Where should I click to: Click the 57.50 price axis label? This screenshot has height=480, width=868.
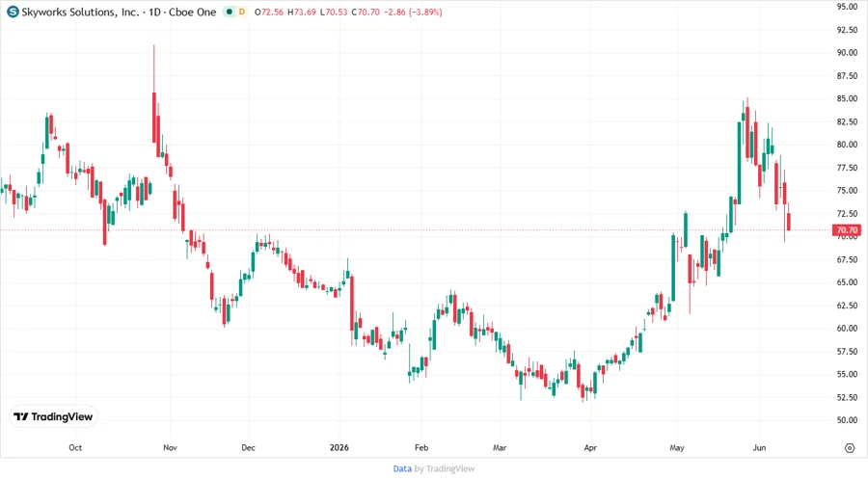pyautogui.click(x=847, y=351)
